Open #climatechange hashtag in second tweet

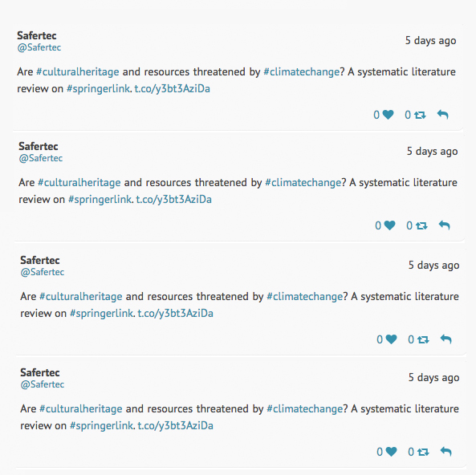pos(303,183)
